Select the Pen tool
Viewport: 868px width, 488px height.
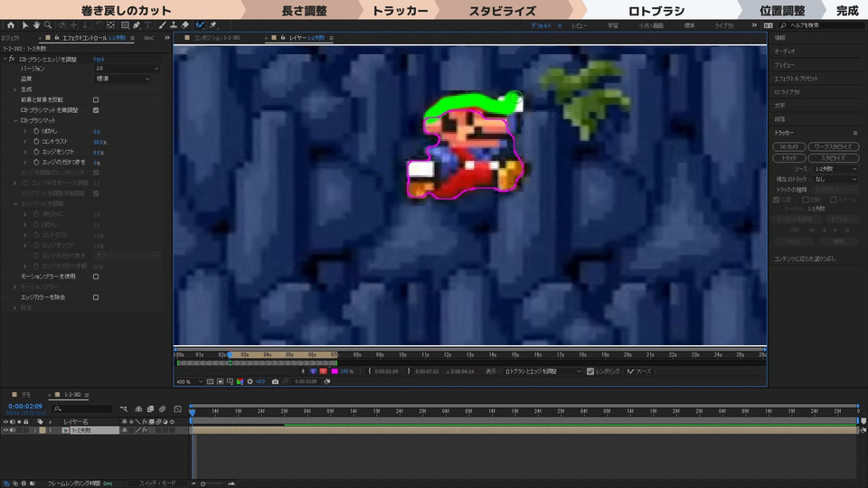tap(137, 25)
